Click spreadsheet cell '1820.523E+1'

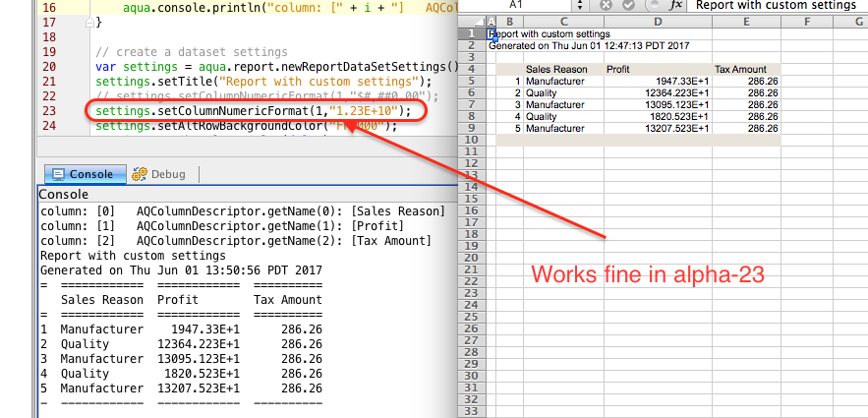point(658,117)
